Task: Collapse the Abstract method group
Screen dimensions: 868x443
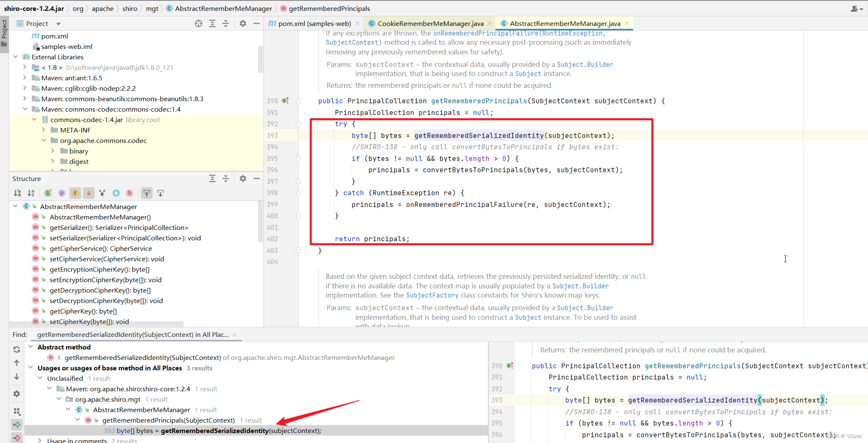Action: (x=30, y=347)
